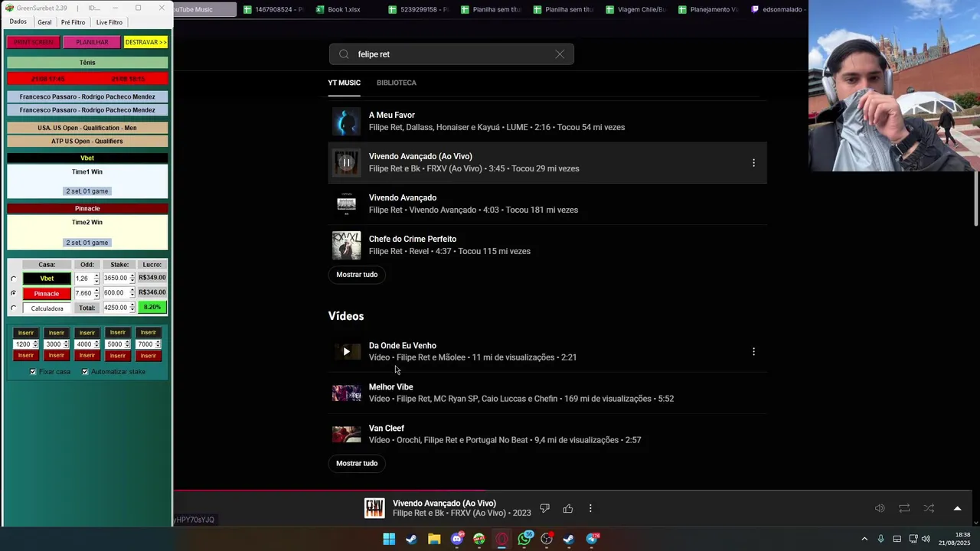This screenshot has height=551, width=980.
Task: Show all videos with Mostrar tudo under Vídeos
Action: pyautogui.click(x=357, y=464)
